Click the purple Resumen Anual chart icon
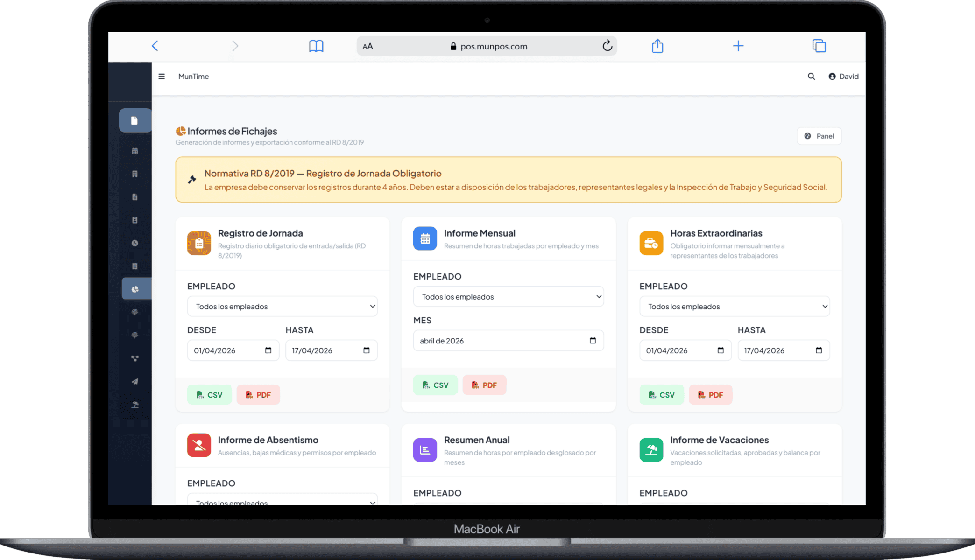Image resolution: width=975 pixels, height=560 pixels. 425,450
